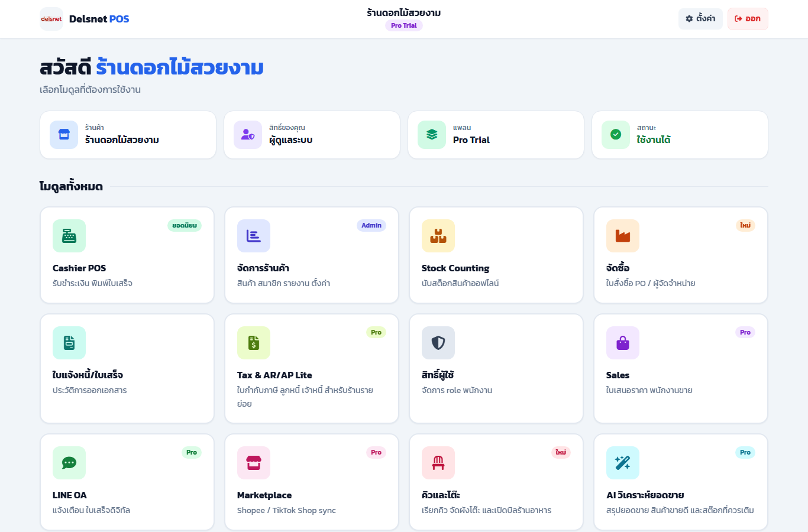Image resolution: width=808 pixels, height=532 pixels.
Task: Open the Stock Counting boxes icon
Action: pos(438,236)
